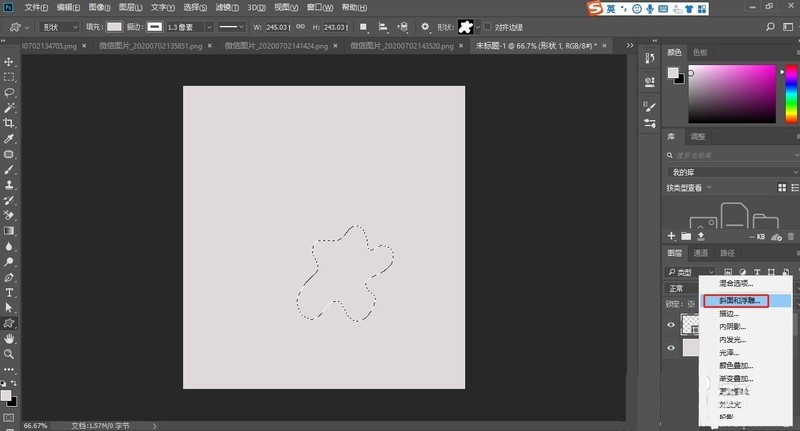
Task: Select the Eyedropper tool
Action: (9, 139)
